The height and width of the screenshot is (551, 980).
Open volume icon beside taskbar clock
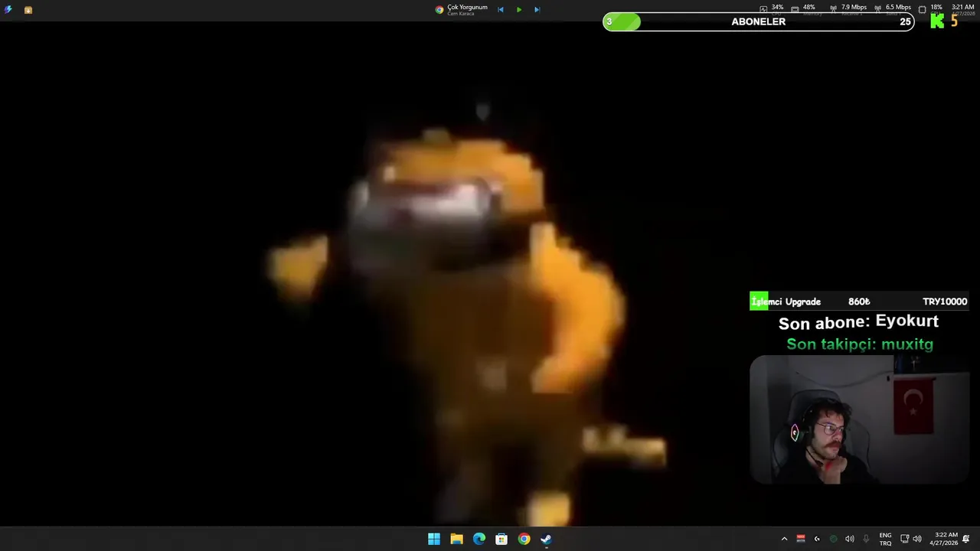(x=917, y=539)
